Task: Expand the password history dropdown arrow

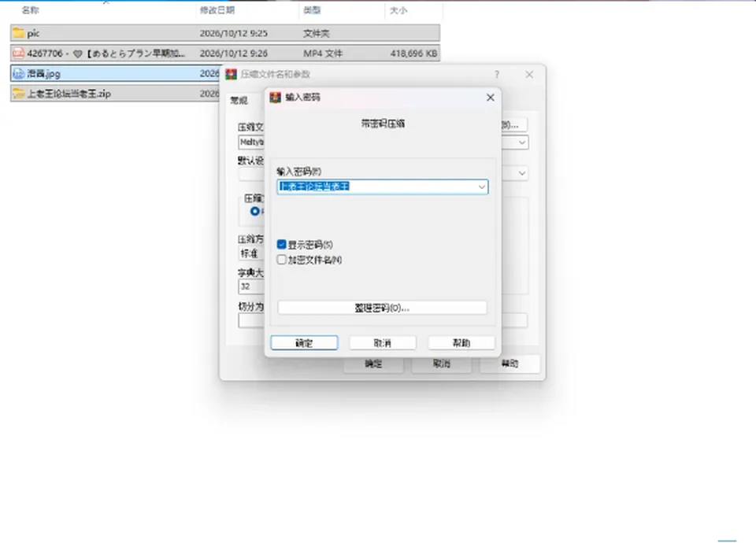Action: (482, 187)
